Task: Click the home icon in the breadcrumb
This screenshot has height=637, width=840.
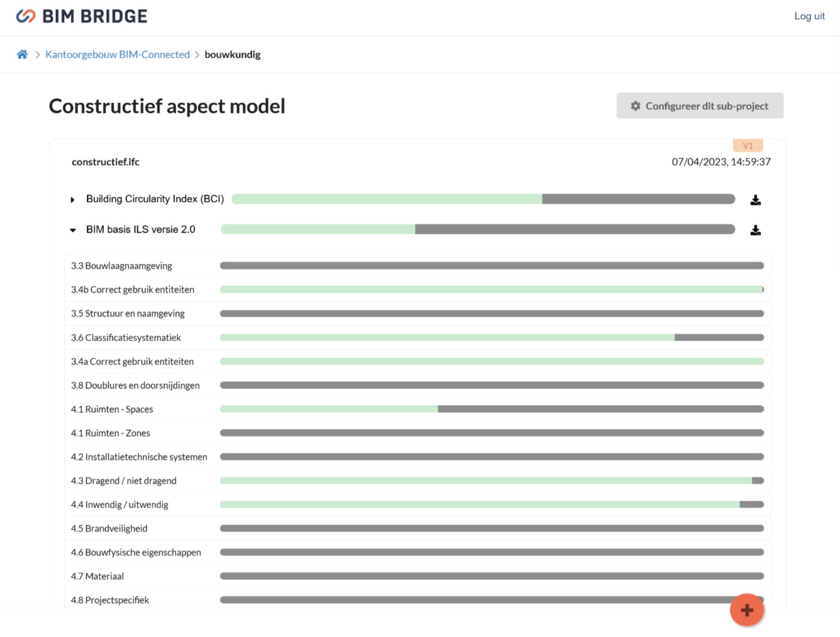Action: [x=22, y=55]
